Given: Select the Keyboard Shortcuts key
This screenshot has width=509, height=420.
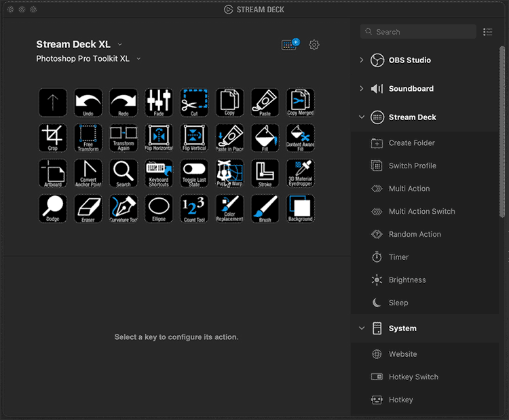Looking at the screenshot, I should [x=159, y=173].
